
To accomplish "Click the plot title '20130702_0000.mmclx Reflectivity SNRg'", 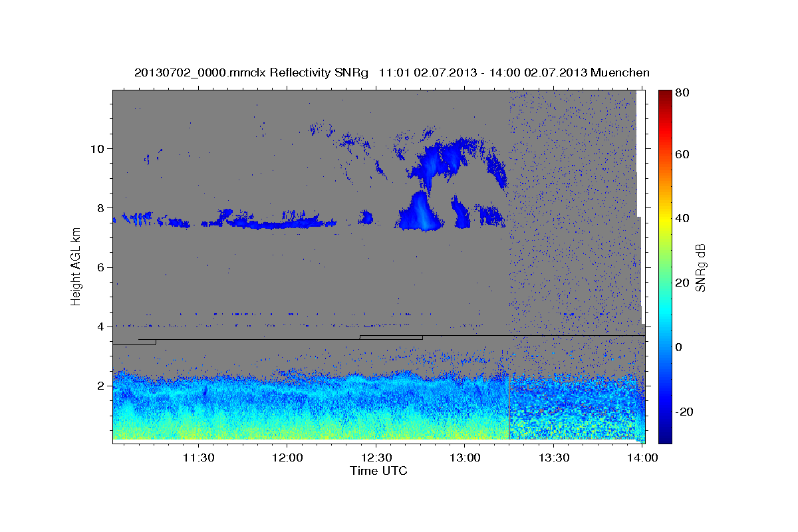I will 251,72.
